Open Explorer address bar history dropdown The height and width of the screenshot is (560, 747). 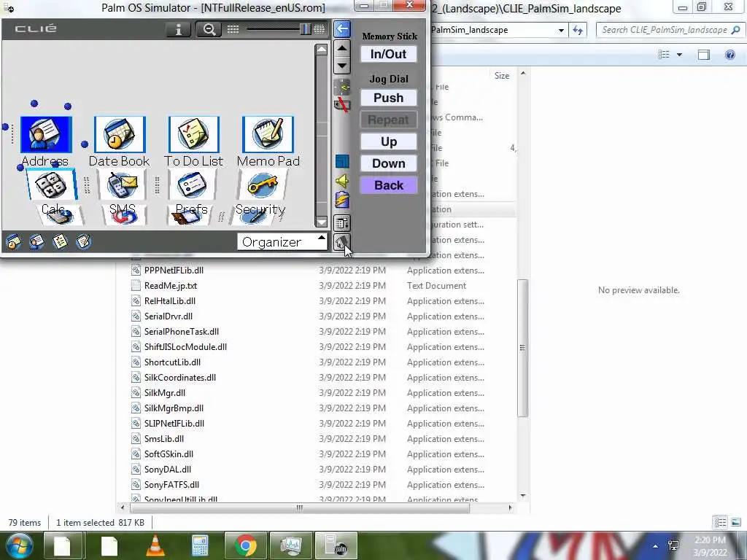coord(561,30)
